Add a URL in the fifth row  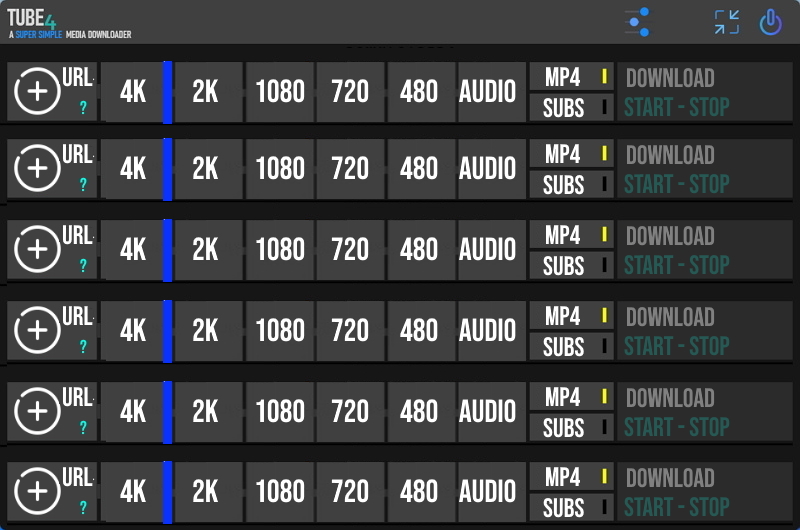[37, 411]
